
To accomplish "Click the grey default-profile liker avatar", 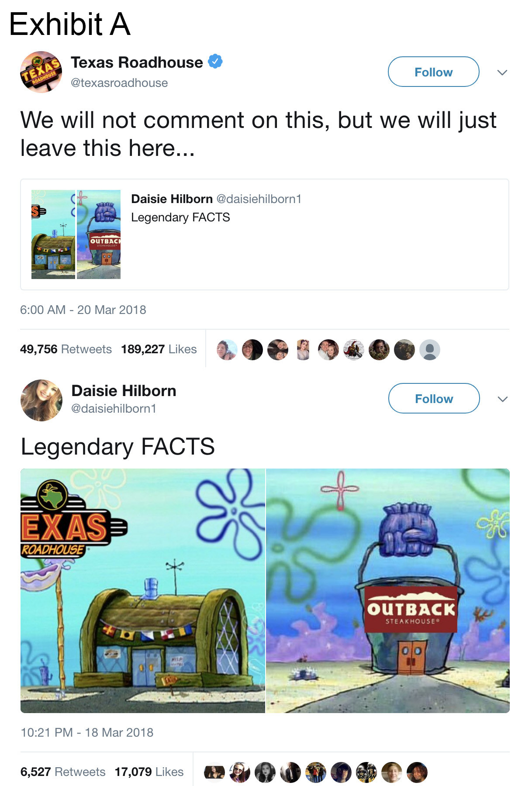I will click(x=430, y=350).
